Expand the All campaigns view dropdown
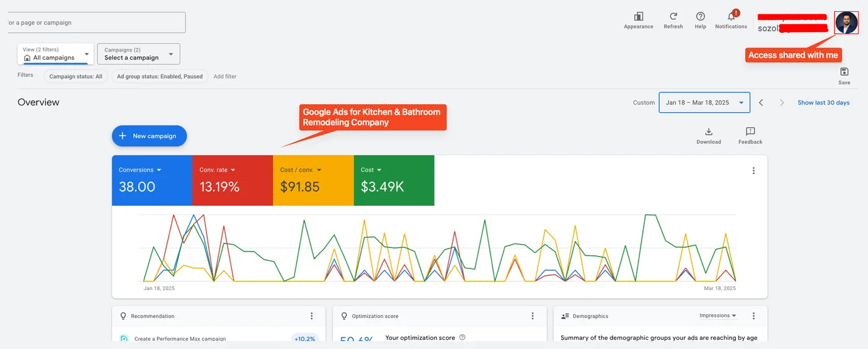The height and width of the screenshot is (349, 868). click(x=56, y=54)
